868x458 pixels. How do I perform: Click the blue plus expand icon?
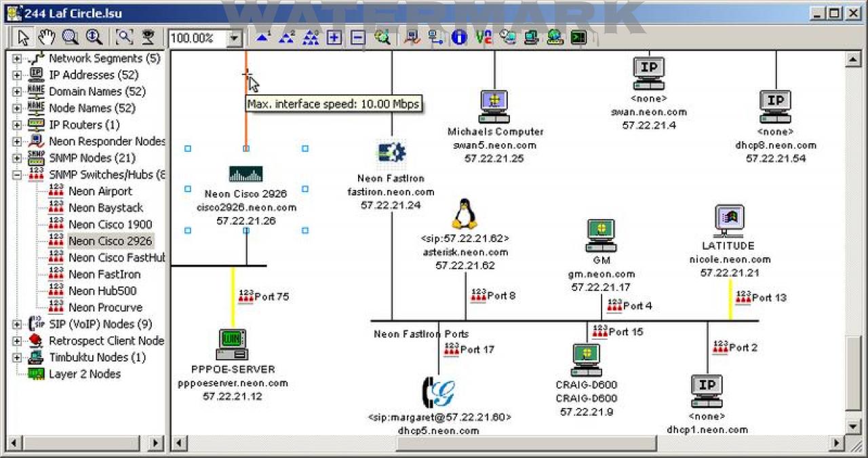(334, 37)
